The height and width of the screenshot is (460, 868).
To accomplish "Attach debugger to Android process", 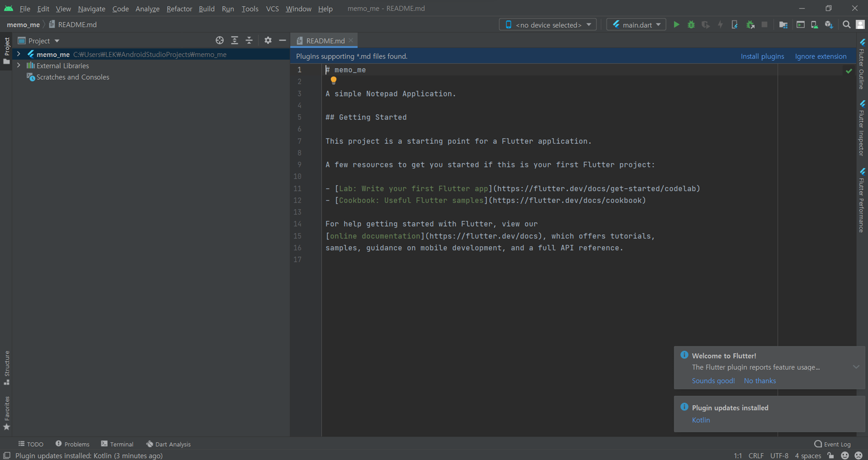I will click(750, 25).
